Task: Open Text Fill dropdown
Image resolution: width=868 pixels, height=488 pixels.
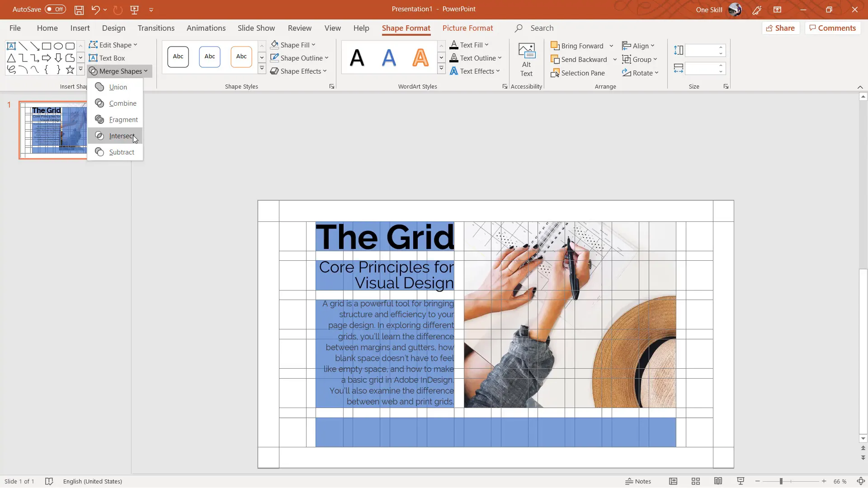Action: tap(469, 45)
